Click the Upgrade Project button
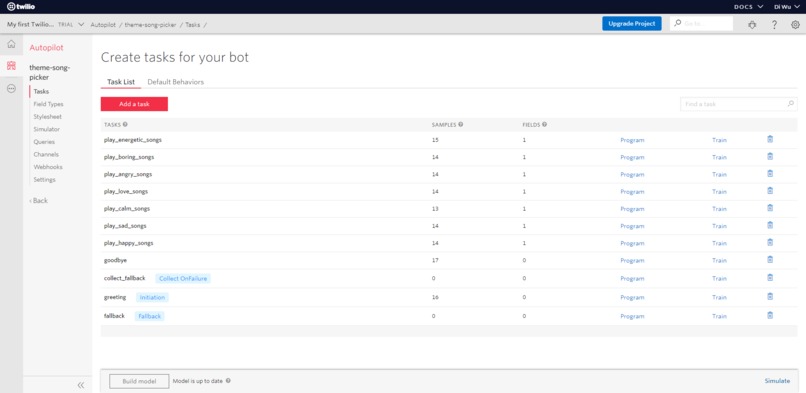The width and height of the screenshot is (806, 393). 632,24
